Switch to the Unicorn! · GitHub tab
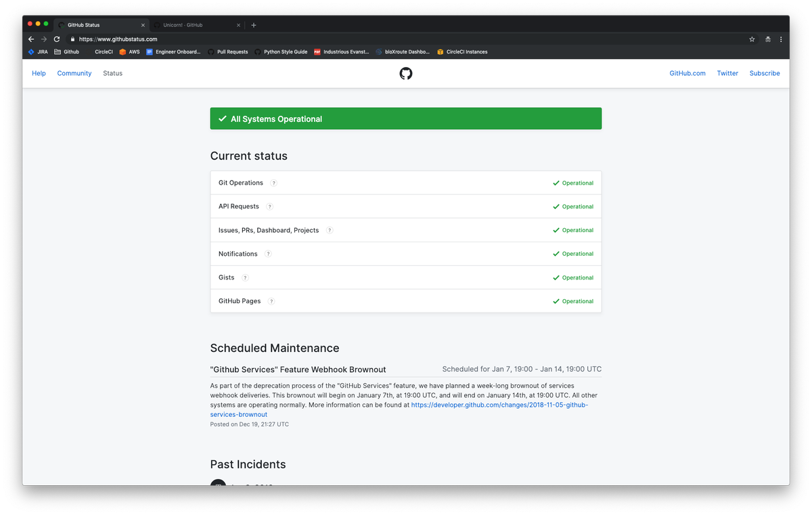The width and height of the screenshot is (812, 515). (197, 25)
